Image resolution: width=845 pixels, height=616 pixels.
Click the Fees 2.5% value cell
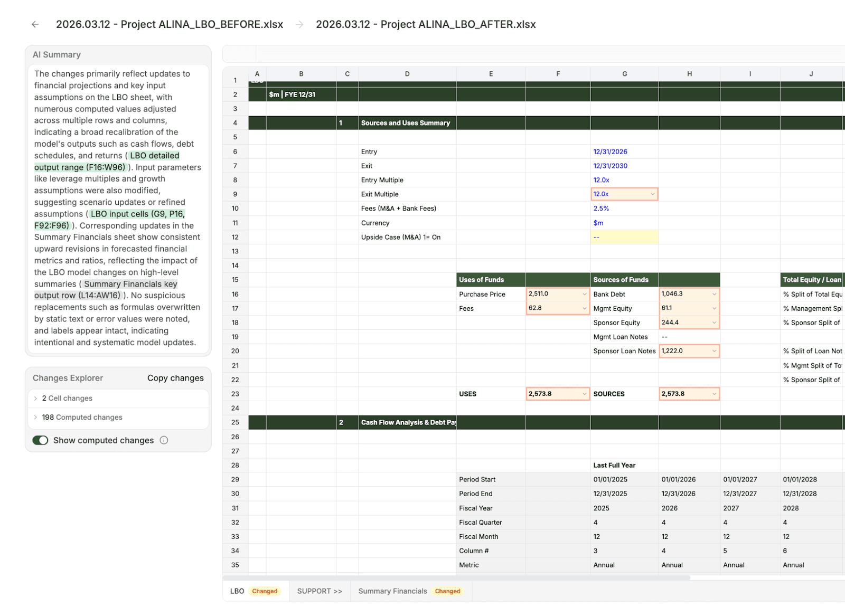tap(625, 209)
